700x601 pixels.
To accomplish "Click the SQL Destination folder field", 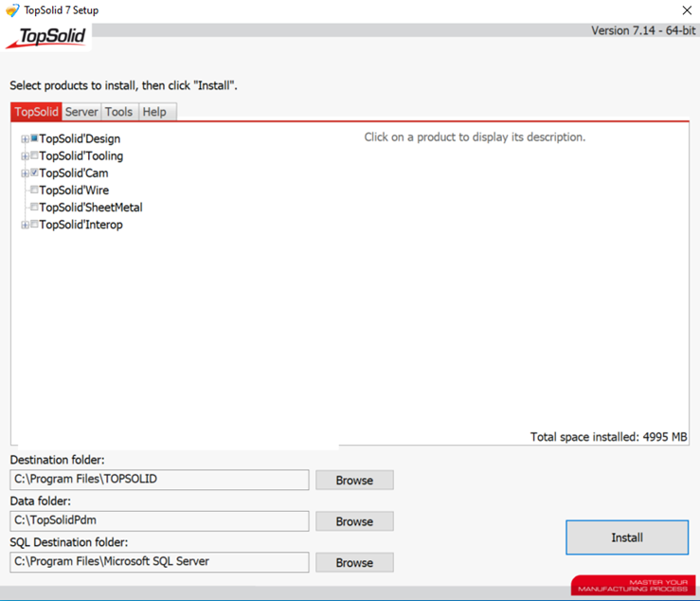I will (159, 562).
